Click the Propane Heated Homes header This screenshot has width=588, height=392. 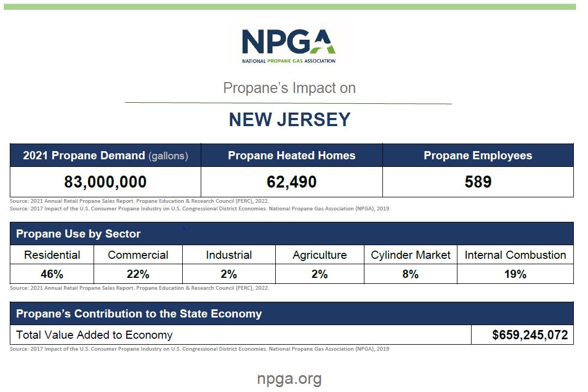292,155
